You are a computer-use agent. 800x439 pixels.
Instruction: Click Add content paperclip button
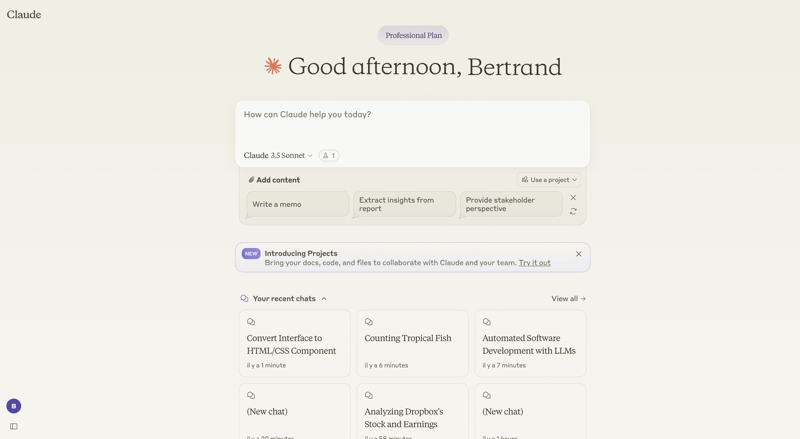coord(274,180)
